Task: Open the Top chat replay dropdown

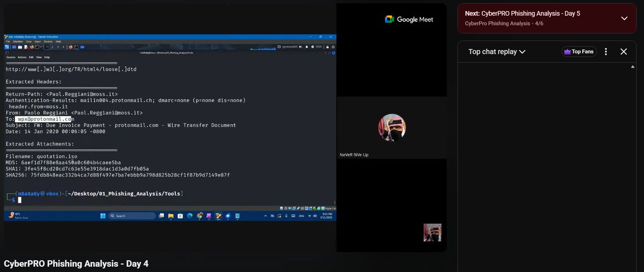Action: click(x=497, y=52)
